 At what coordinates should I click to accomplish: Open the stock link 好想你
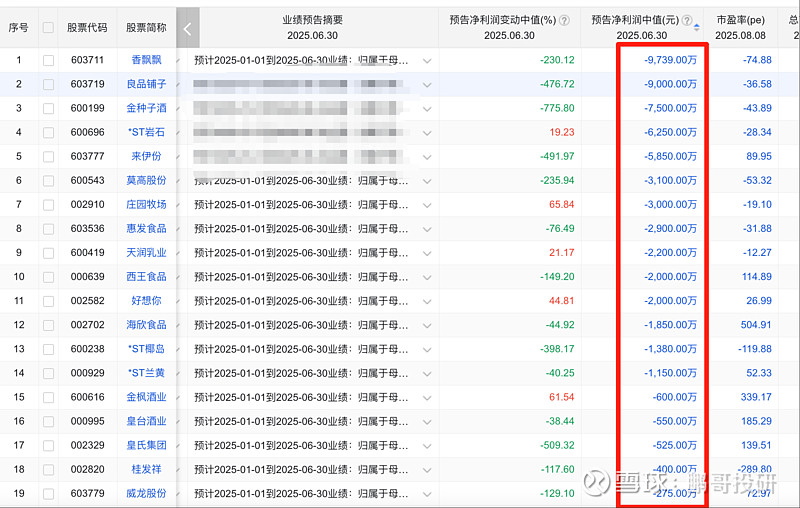(146, 300)
